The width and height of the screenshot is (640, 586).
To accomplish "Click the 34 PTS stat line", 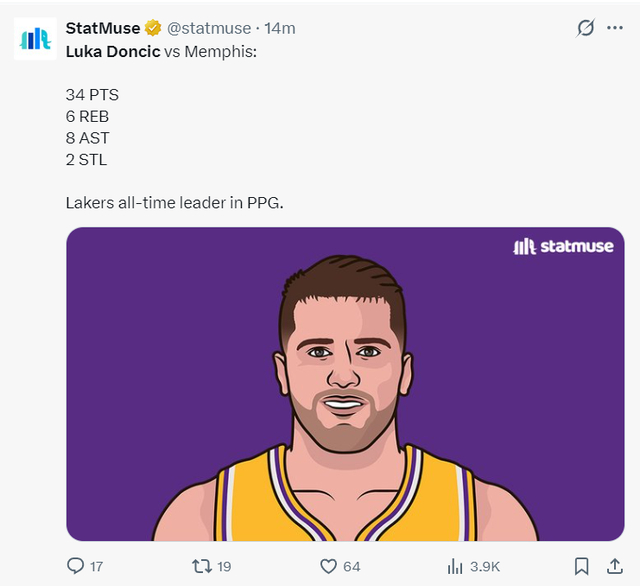I will (x=92, y=95).
